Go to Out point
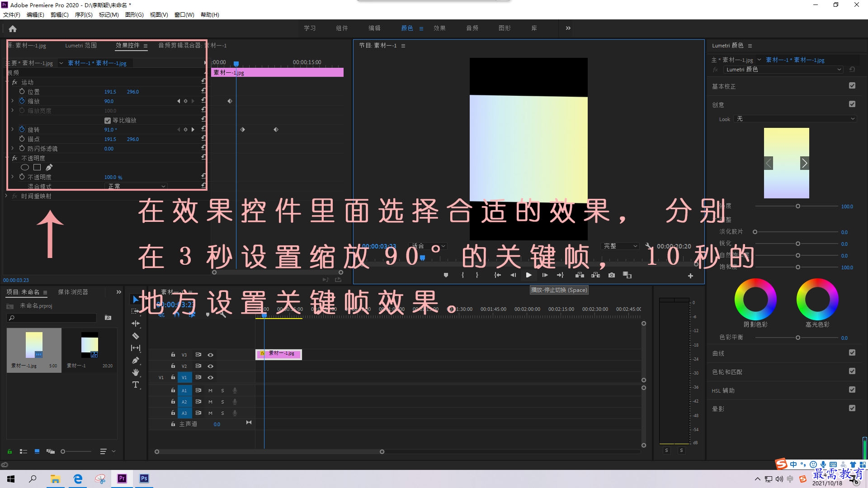Screen dimensions: 868x488 [x=560, y=275]
